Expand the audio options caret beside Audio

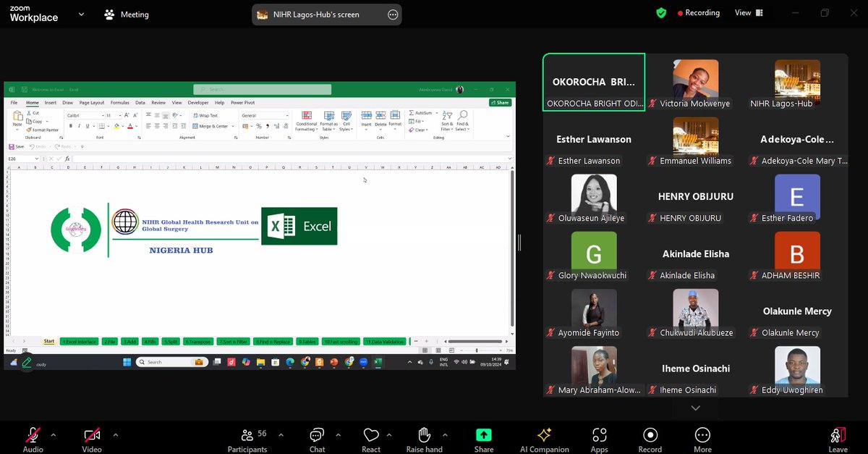click(53, 435)
